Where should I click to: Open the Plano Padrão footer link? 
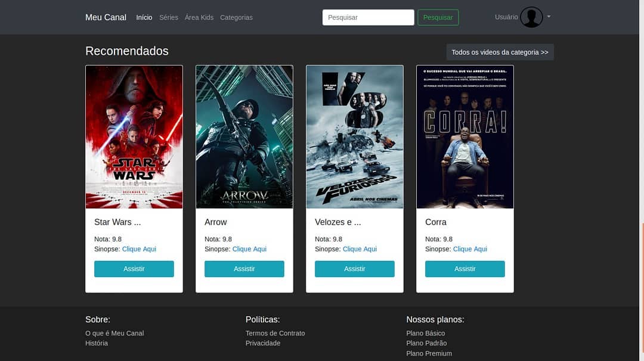coord(426,343)
